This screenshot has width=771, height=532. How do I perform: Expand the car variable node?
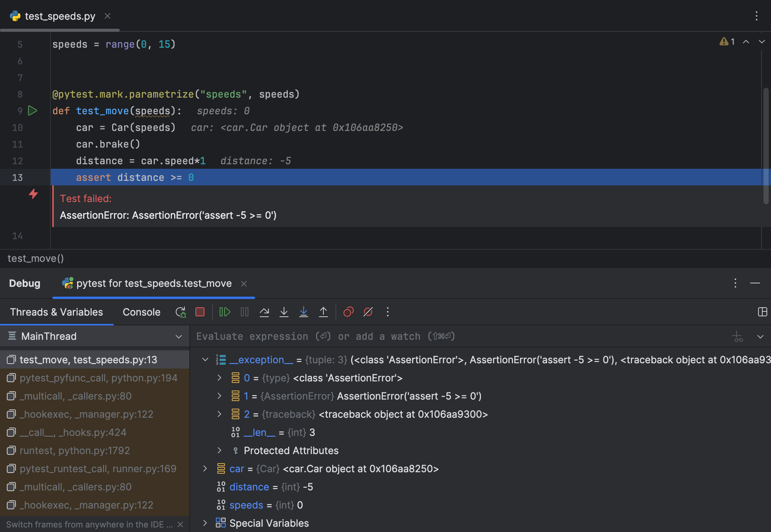[x=205, y=469]
